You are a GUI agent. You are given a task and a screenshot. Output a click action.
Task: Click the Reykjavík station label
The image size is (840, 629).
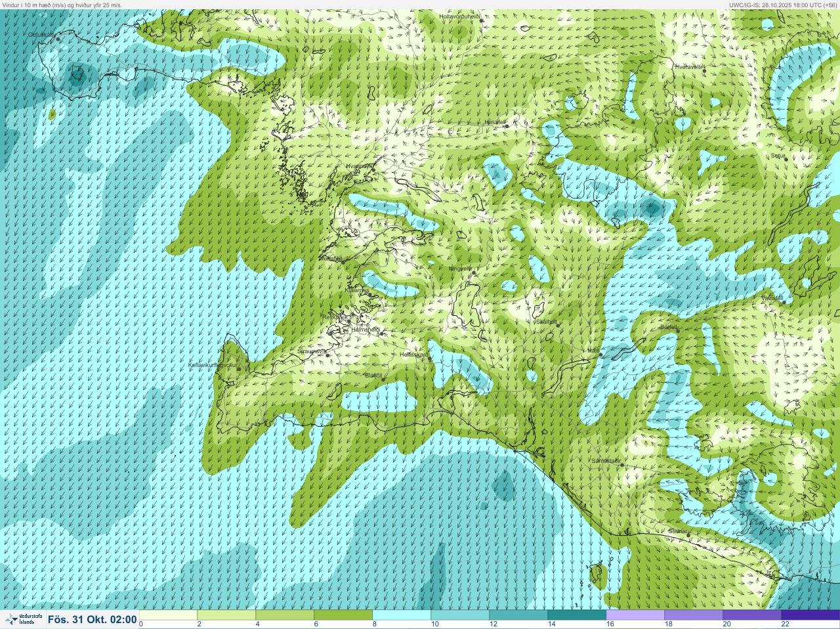tap(335, 317)
